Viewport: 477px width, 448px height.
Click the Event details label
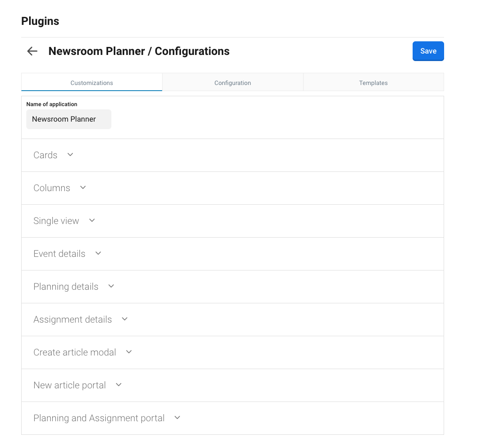(59, 254)
